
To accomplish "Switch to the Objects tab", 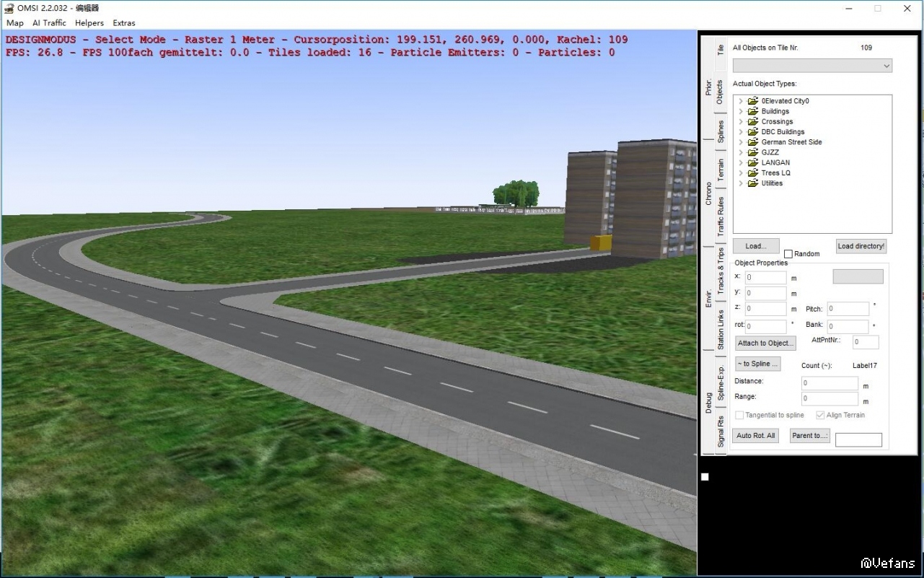I will tap(720, 92).
